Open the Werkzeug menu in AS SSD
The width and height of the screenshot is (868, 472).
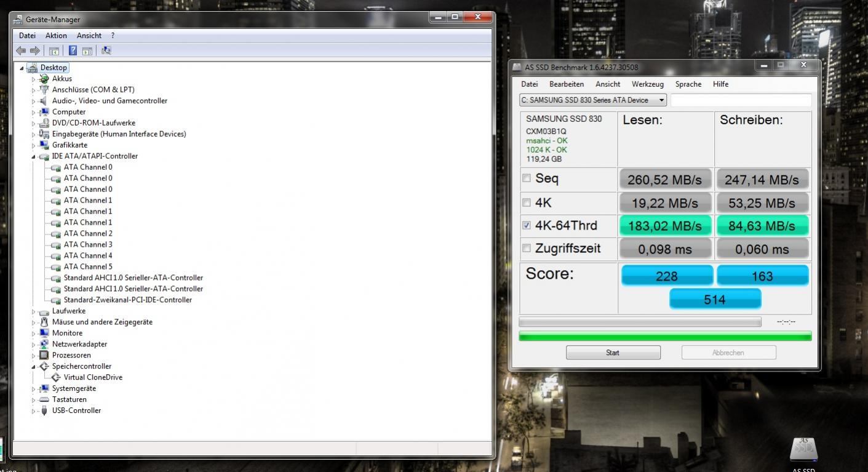(648, 84)
